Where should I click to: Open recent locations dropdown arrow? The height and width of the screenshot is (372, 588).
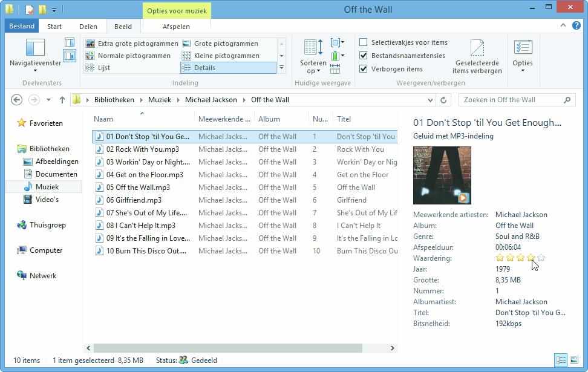click(48, 100)
